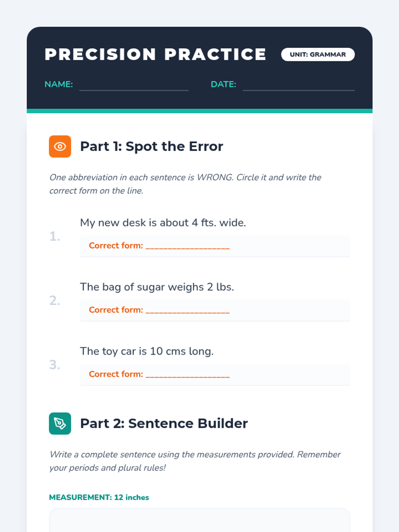Click the teal pen nib icon beside Part 2

[60, 423]
